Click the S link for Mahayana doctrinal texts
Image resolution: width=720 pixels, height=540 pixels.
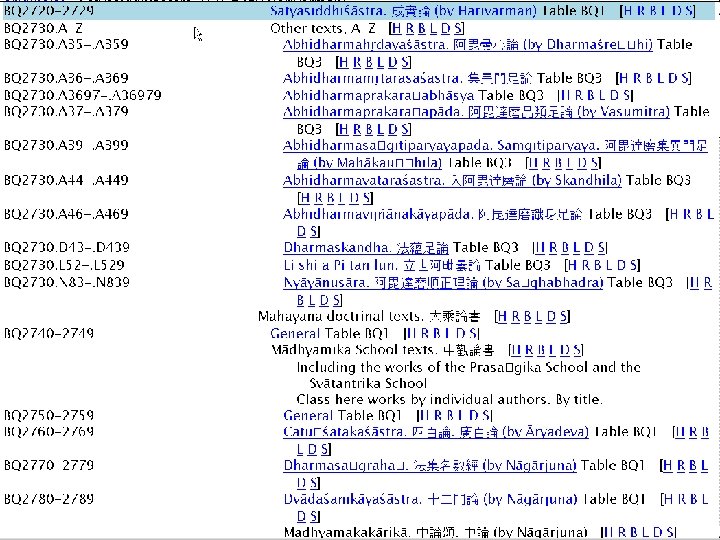[563, 316]
